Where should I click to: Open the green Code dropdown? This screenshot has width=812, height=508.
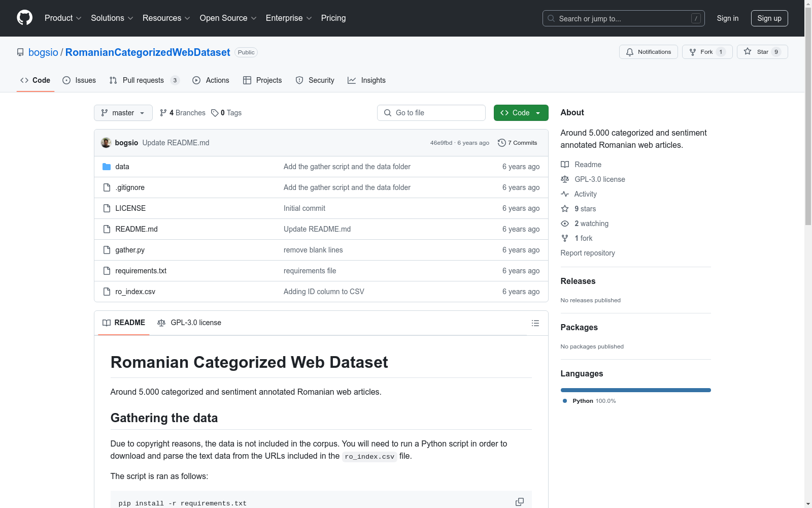pyautogui.click(x=521, y=113)
